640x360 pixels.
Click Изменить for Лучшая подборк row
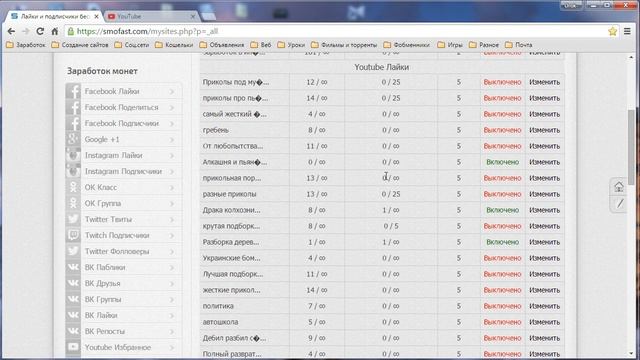(x=544, y=274)
